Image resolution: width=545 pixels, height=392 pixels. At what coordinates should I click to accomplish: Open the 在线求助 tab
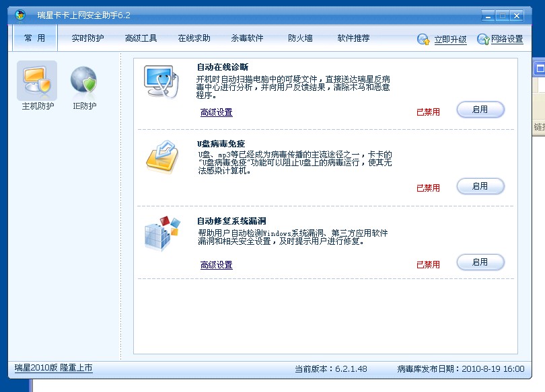[x=194, y=38]
